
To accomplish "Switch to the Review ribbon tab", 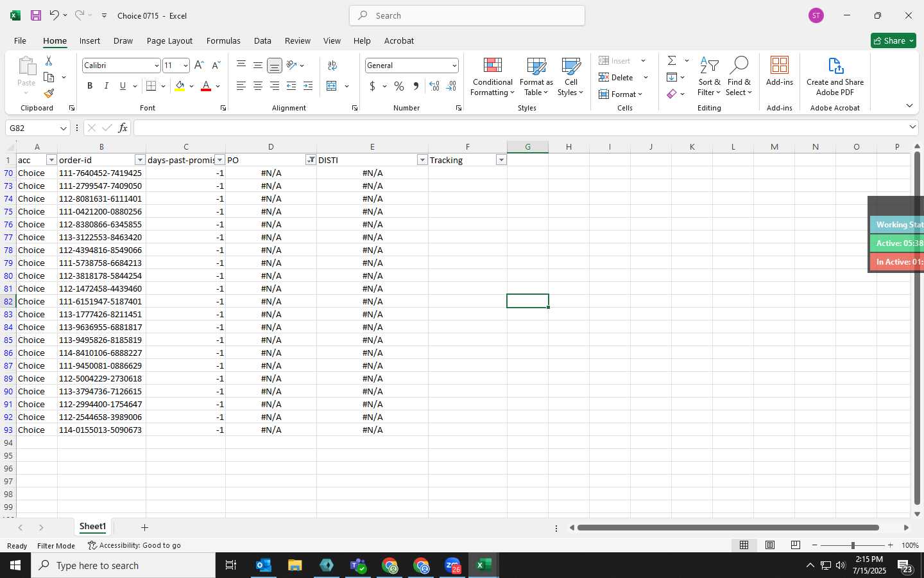I will click(x=298, y=40).
